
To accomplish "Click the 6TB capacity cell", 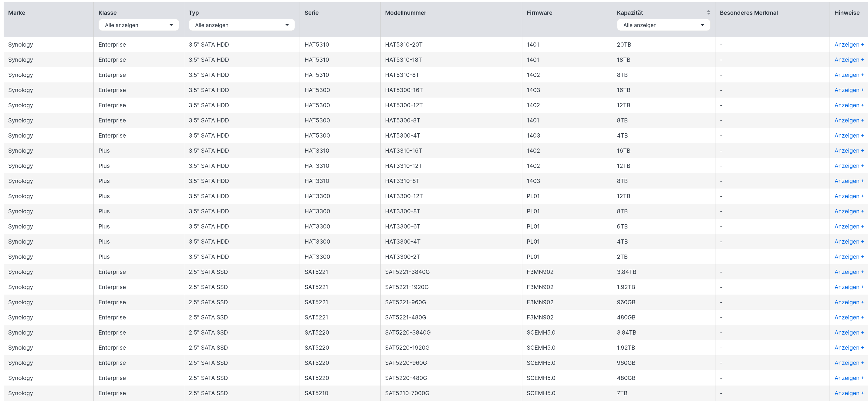I will click(x=622, y=226).
